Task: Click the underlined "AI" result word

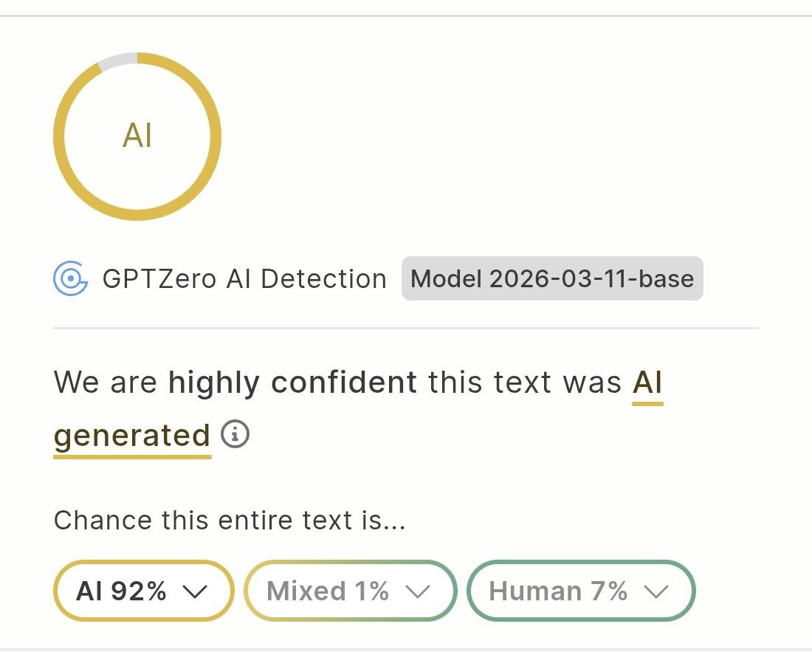Action: [x=647, y=382]
